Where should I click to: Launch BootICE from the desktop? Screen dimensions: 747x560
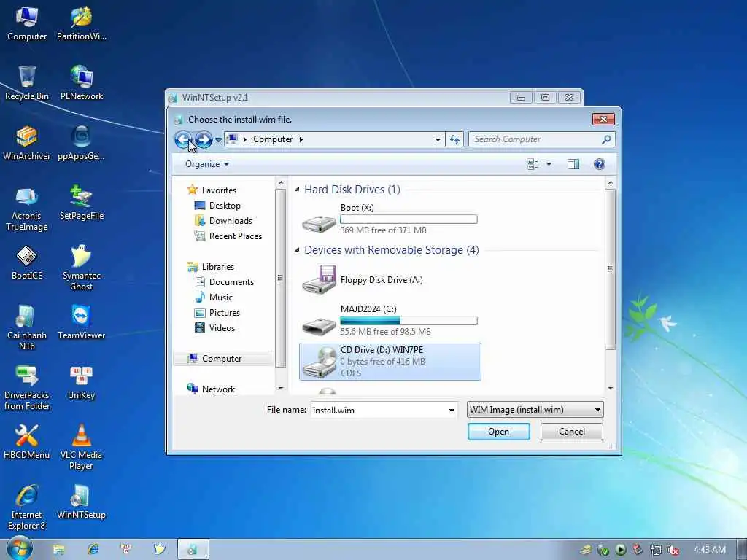click(x=27, y=262)
